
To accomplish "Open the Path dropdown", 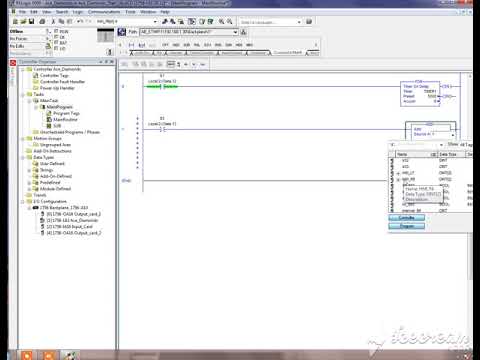I will pyautogui.click(x=235, y=32).
